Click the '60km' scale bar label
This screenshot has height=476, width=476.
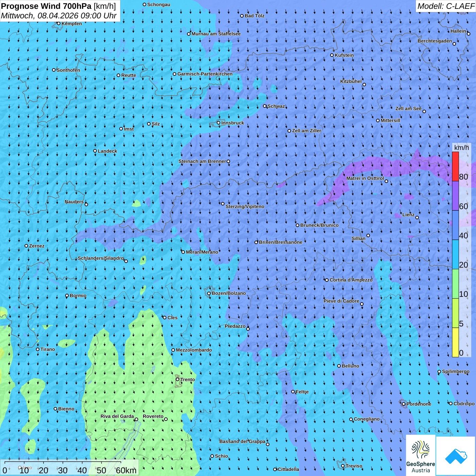pyautogui.click(x=126, y=470)
